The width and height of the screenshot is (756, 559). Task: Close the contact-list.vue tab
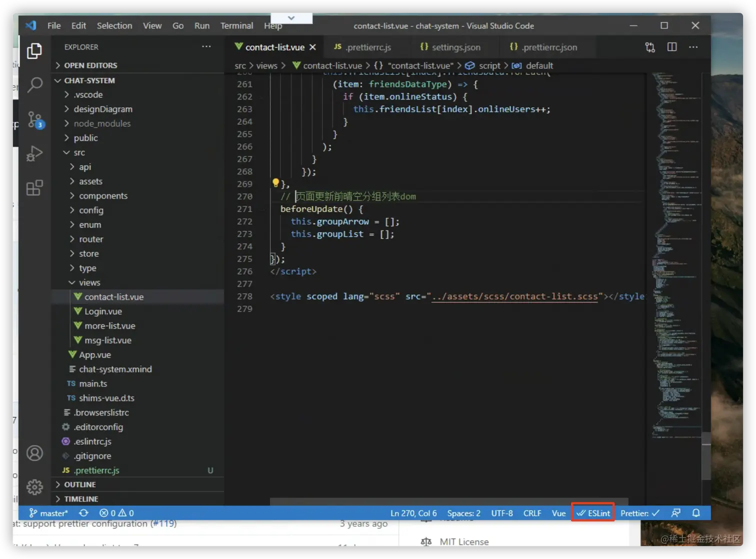point(312,47)
